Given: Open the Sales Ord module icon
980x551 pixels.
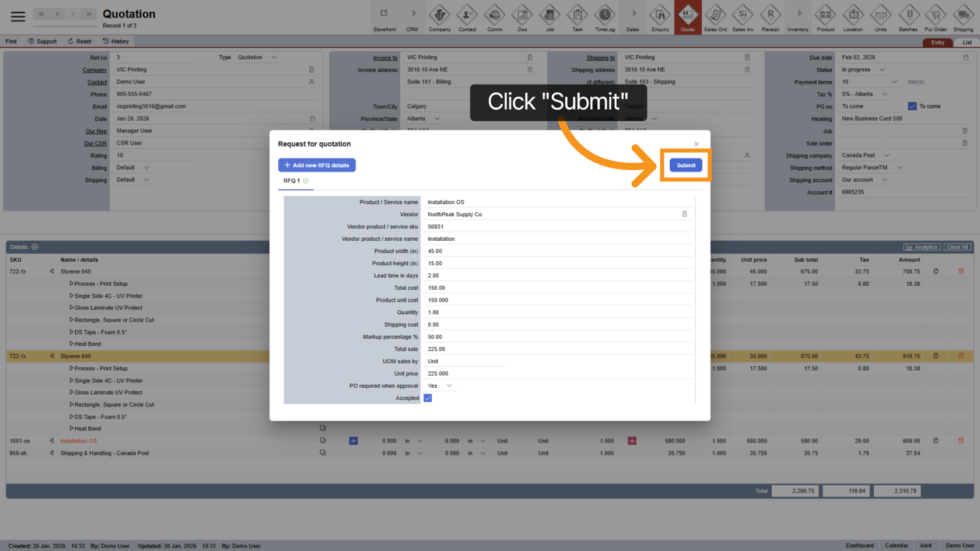Looking at the screenshot, I should (715, 17).
